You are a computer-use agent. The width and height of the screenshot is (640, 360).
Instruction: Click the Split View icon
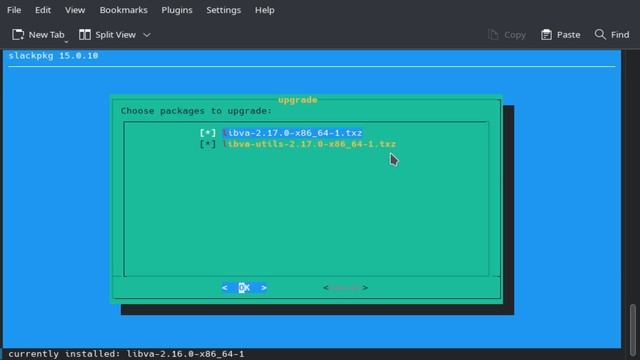click(84, 35)
